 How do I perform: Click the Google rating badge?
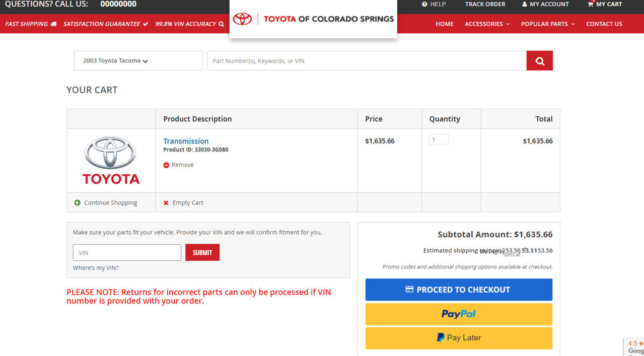pyautogui.click(x=635, y=347)
